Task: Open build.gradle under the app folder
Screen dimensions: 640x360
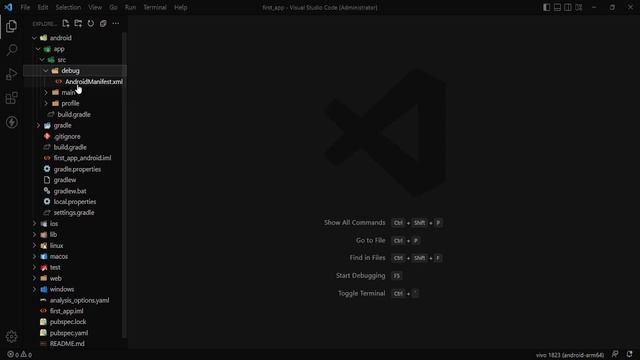Action: click(x=75, y=115)
